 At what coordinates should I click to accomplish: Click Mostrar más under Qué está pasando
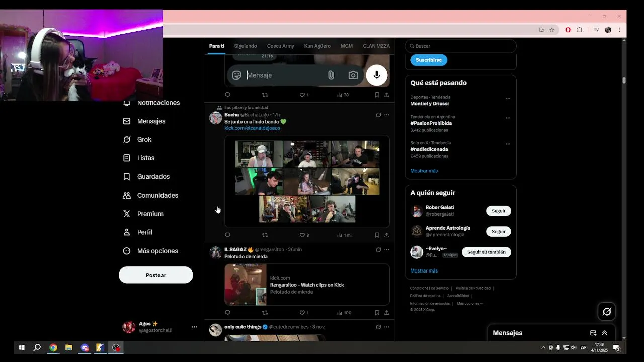coord(424,171)
